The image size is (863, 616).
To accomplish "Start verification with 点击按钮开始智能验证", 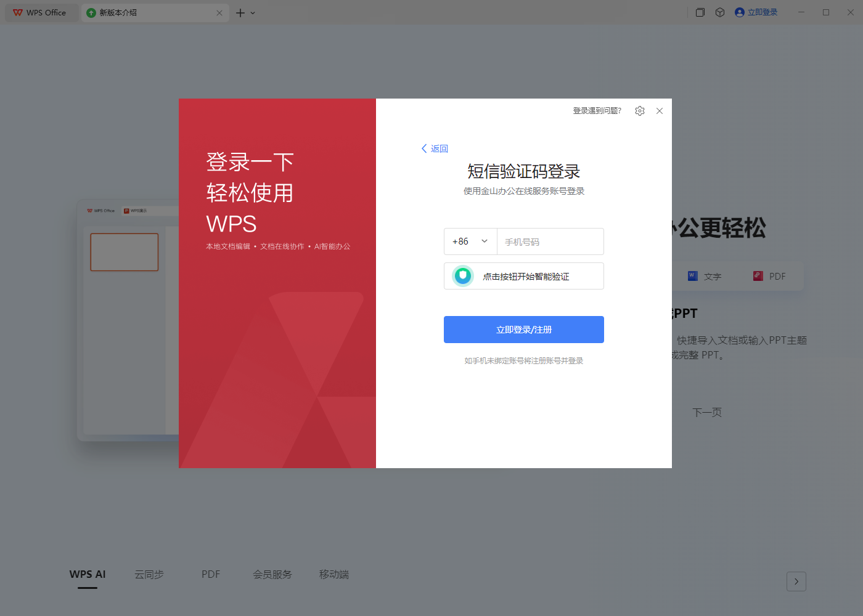I will click(x=524, y=276).
